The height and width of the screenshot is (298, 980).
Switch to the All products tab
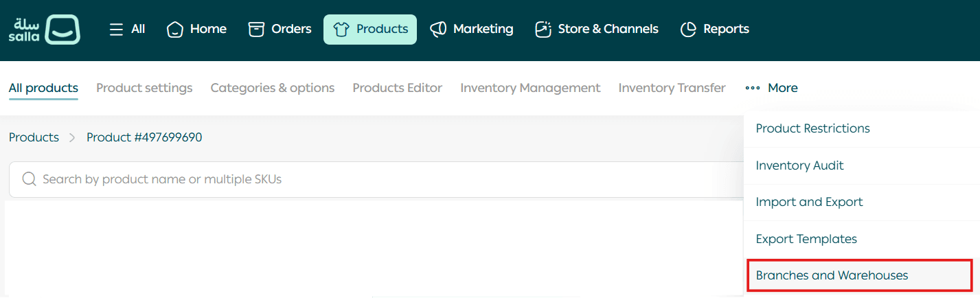[43, 88]
